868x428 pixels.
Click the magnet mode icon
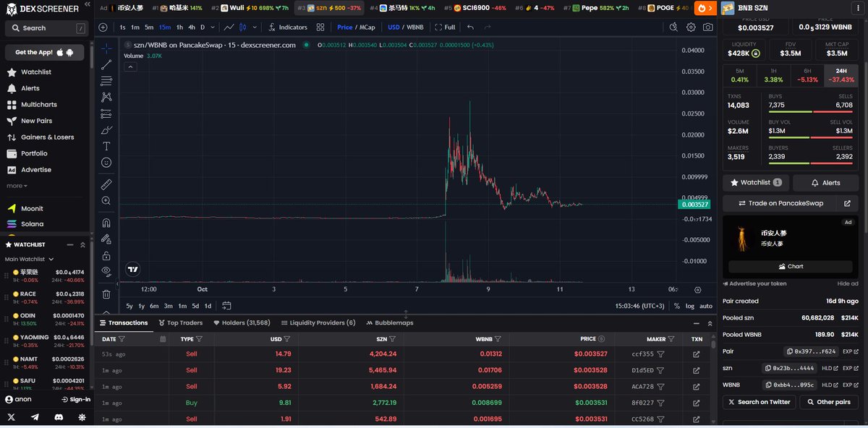(x=106, y=223)
